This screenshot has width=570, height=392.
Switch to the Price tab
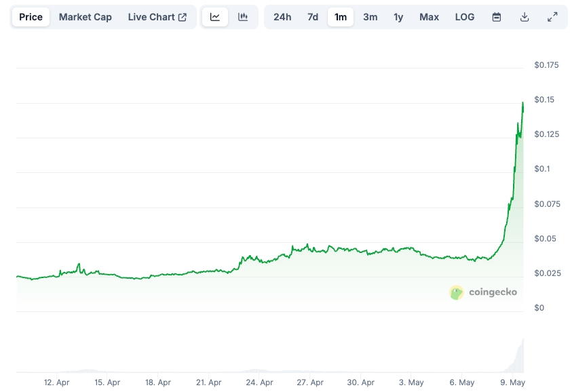click(x=31, y=17)
